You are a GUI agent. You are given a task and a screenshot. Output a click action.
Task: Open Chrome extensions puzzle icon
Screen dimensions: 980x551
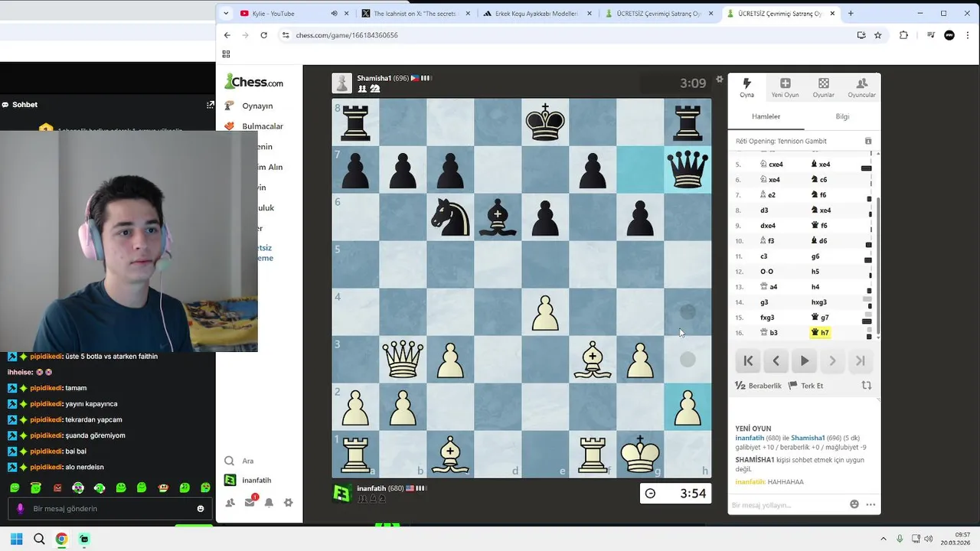pos(903,35)
